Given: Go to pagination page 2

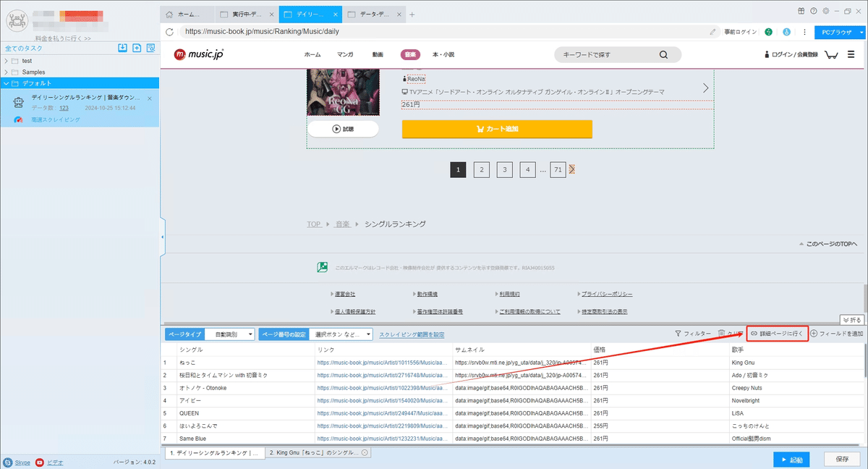Looking at the screenshot, I should [481, 169].
